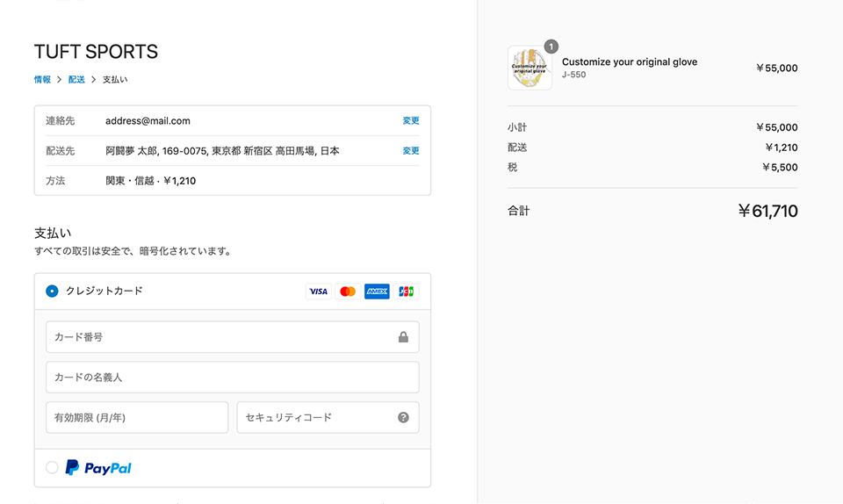This screenshot has width=843, height=504.
Task: Focus the 有効期限 (月/年) input field
Action: click(137, 417)
